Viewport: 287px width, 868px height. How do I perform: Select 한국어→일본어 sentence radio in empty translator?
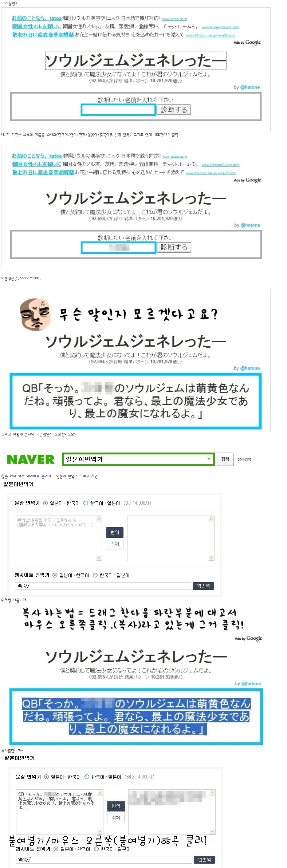click(x=86, y=503)
